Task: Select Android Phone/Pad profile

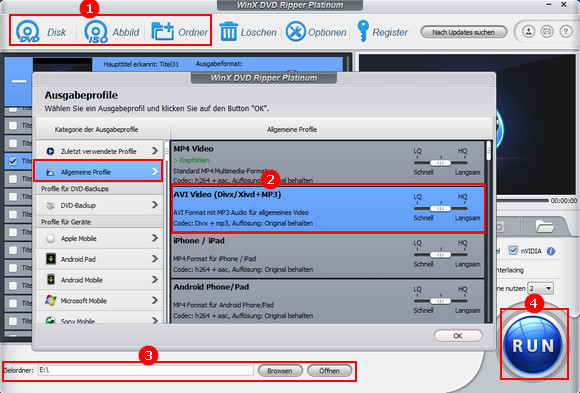Action: 328,302
